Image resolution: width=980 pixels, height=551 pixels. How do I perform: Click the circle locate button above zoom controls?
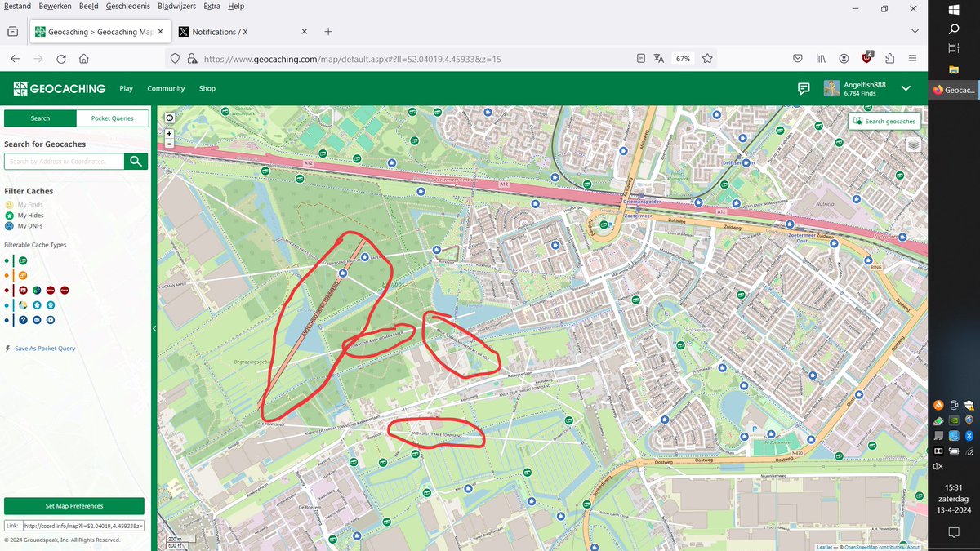coord(169,117)
